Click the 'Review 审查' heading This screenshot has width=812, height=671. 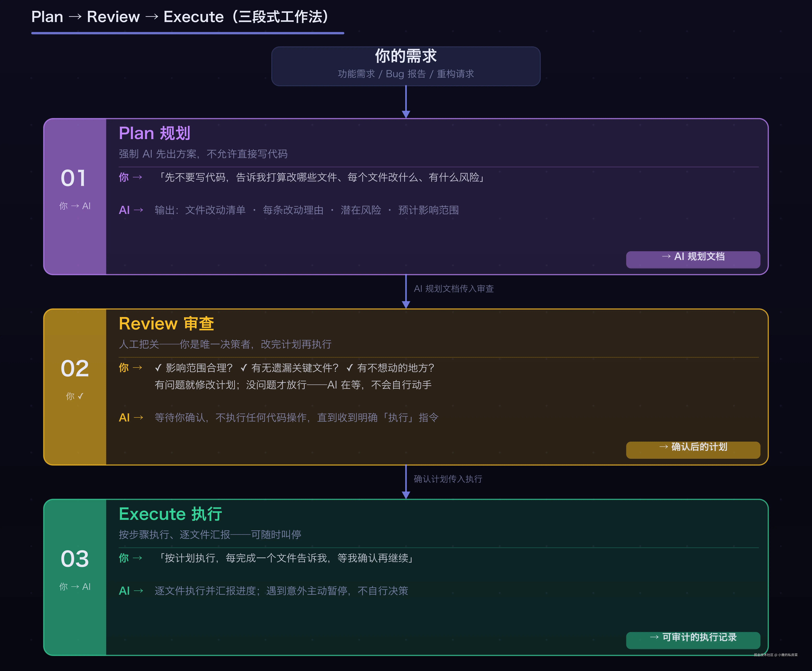(166, 324)
